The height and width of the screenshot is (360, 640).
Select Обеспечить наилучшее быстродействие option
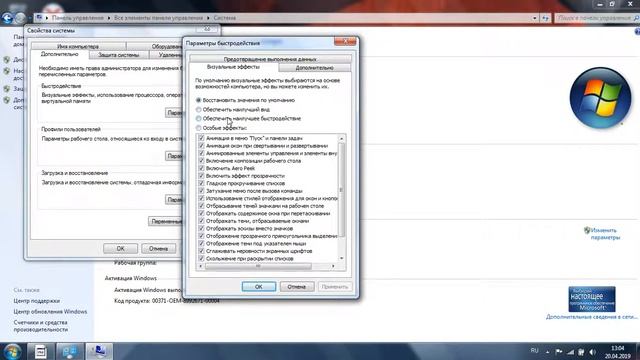(198, 118)
